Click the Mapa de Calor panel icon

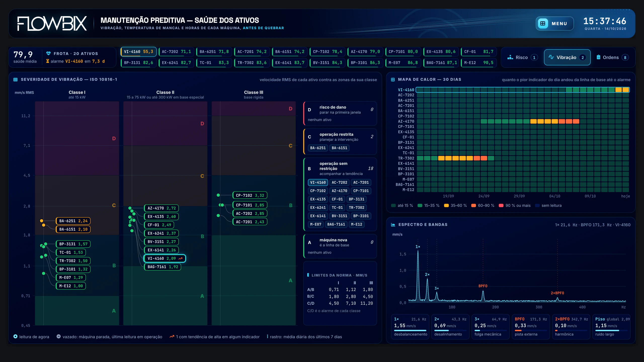tap(393, 79)
